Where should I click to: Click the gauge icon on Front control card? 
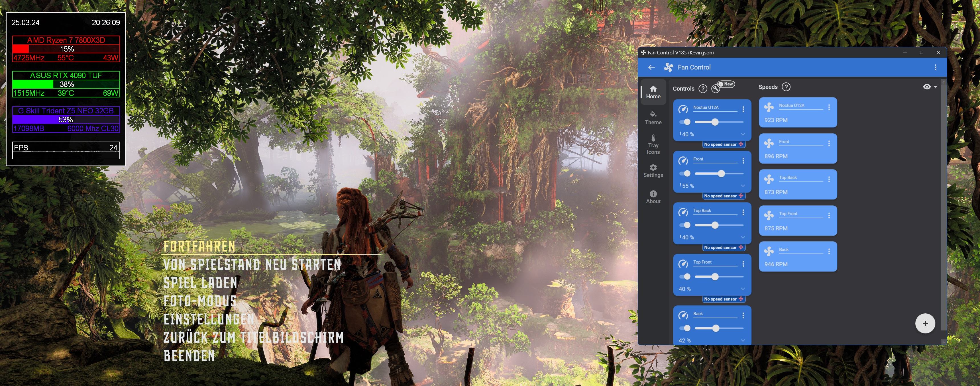click(683, 161)
